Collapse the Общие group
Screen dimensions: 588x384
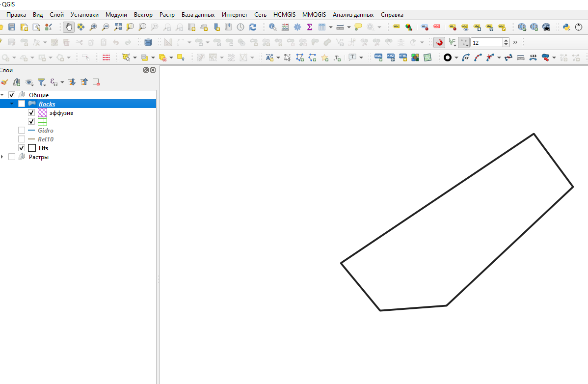[2, 95]
